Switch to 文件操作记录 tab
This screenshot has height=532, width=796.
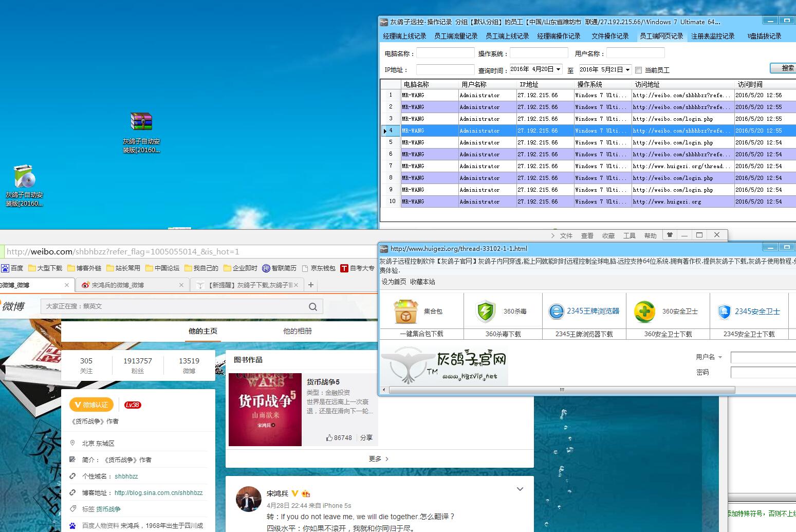pos(610,36)
